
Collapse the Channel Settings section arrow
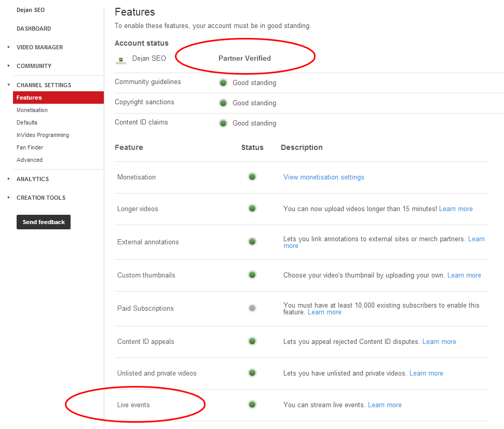[x=9, y=85]
